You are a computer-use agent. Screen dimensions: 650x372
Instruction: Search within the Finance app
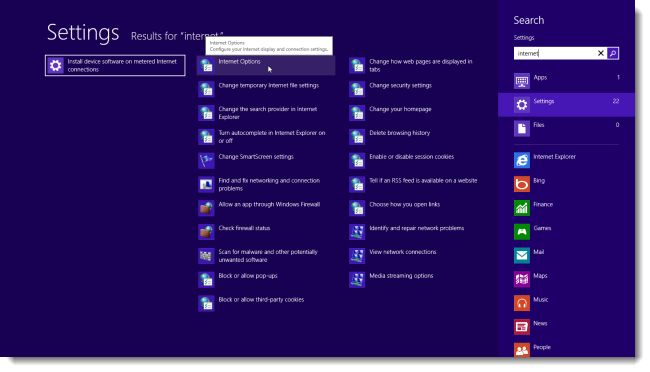[x=566, y=208]
